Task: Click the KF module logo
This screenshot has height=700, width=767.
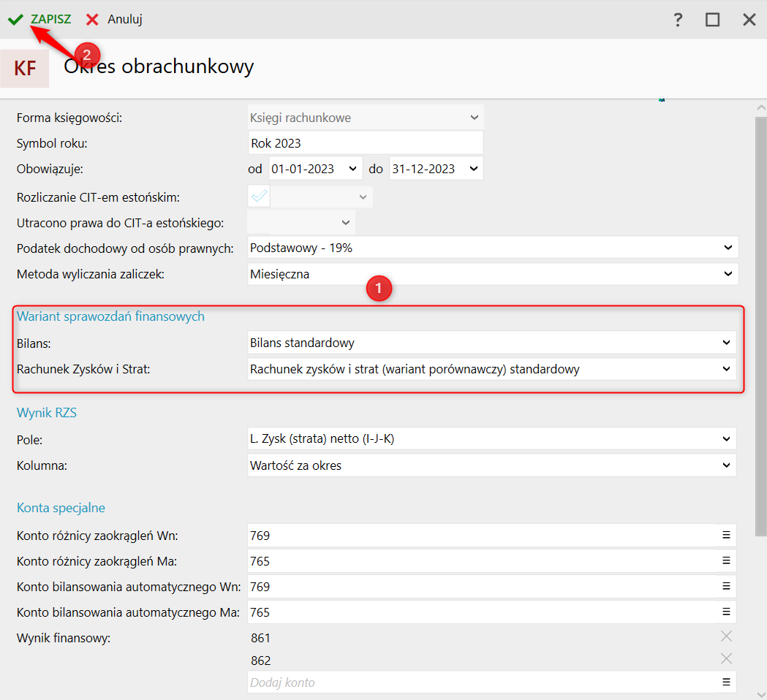Action: pyautogui.click(x=24, y=69)
